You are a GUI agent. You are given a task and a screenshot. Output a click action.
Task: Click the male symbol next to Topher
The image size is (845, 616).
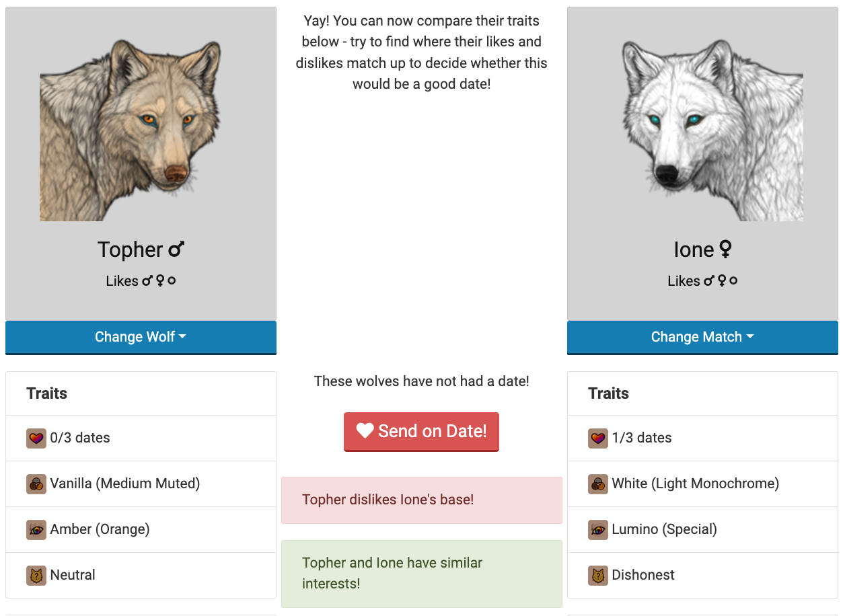point(176,250)
